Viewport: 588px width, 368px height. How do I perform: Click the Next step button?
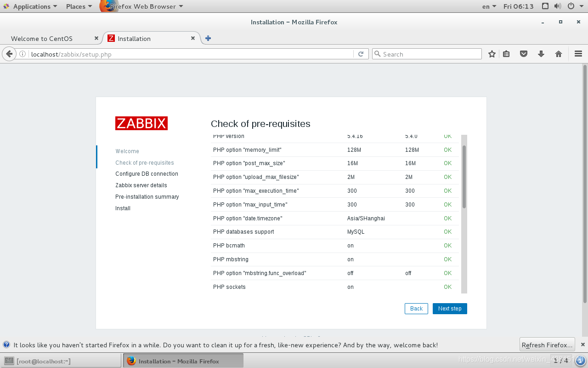click(x=450, y=308)
